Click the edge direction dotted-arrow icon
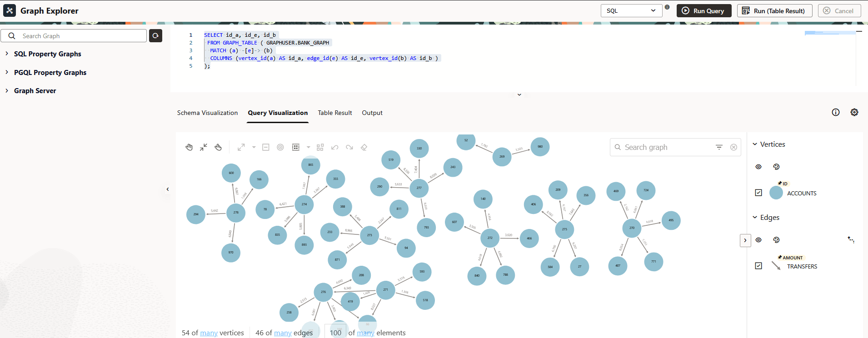868x338 pixels. (851, 239)
